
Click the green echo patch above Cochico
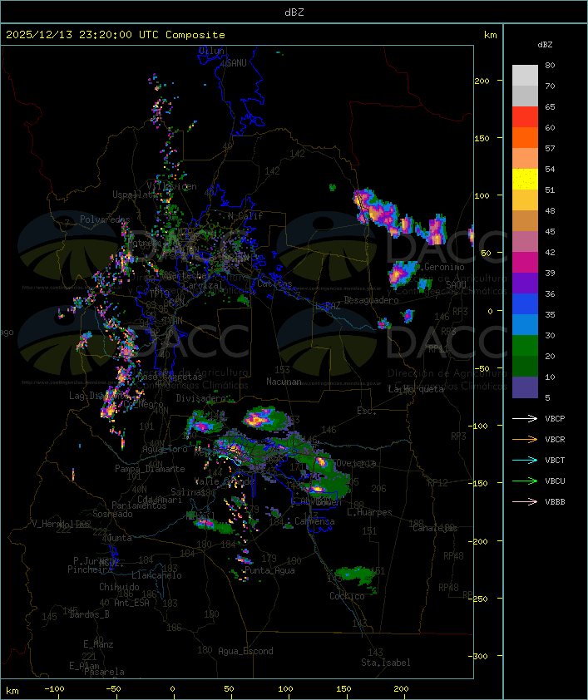click(357, 576)
